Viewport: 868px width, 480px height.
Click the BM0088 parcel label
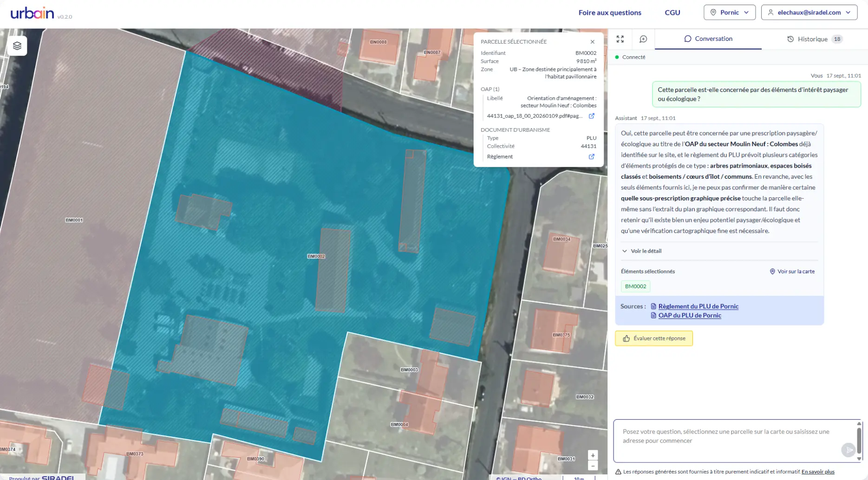pyautogui.click(x=378, y=42)
